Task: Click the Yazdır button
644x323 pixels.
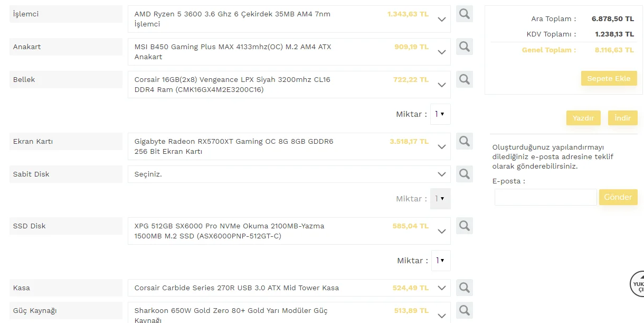Action: point(583,118)
